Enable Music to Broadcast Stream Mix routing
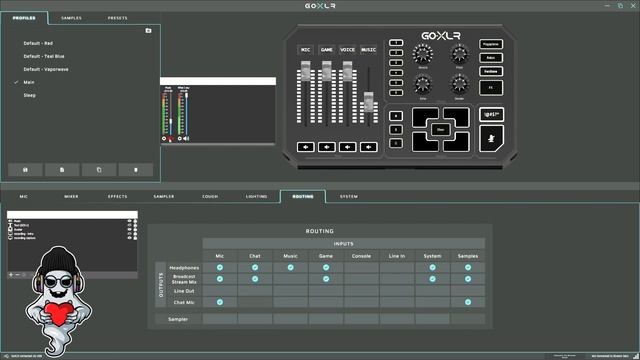The image size is (640, 360). click(291, 279)
